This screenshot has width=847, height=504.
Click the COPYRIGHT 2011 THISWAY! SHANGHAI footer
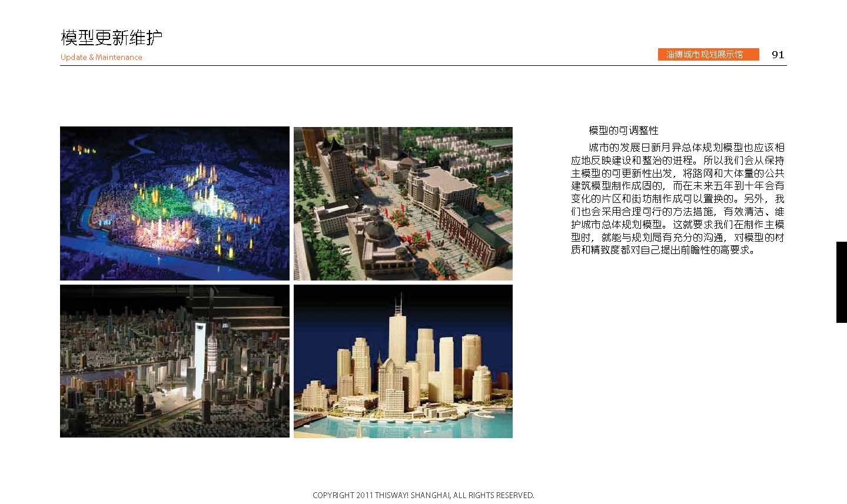423,495
